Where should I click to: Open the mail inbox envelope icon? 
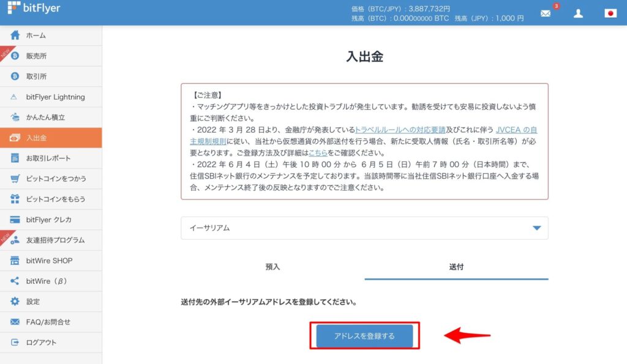click(x=546, y=13)
